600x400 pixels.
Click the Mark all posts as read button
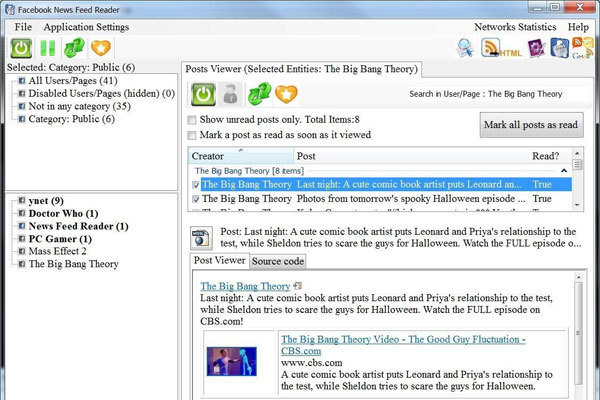pos(532,125)
